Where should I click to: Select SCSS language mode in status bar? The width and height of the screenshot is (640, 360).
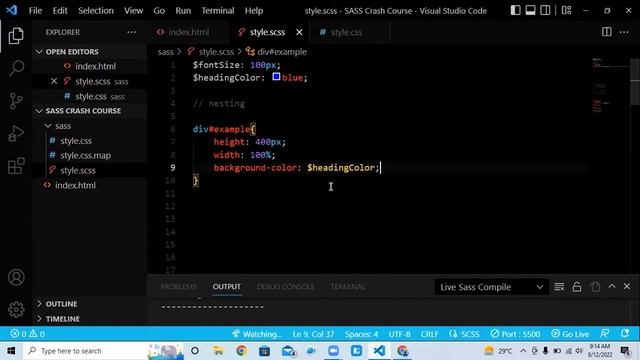click(464, 334)
